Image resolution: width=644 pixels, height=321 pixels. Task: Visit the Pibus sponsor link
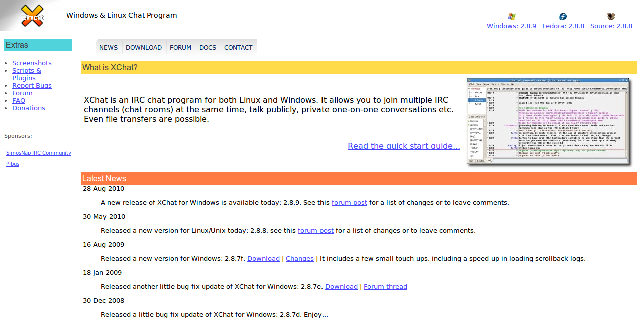point(13,164)
